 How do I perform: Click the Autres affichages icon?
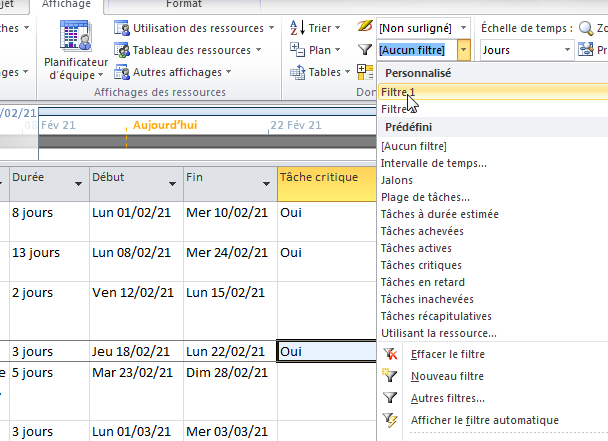[x=122, y=72]
